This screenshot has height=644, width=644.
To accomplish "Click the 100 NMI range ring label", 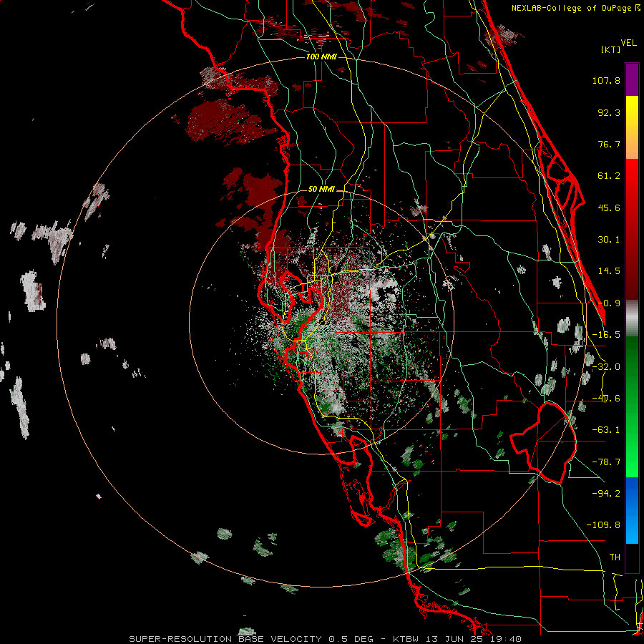I will click(x=321, y=57).
